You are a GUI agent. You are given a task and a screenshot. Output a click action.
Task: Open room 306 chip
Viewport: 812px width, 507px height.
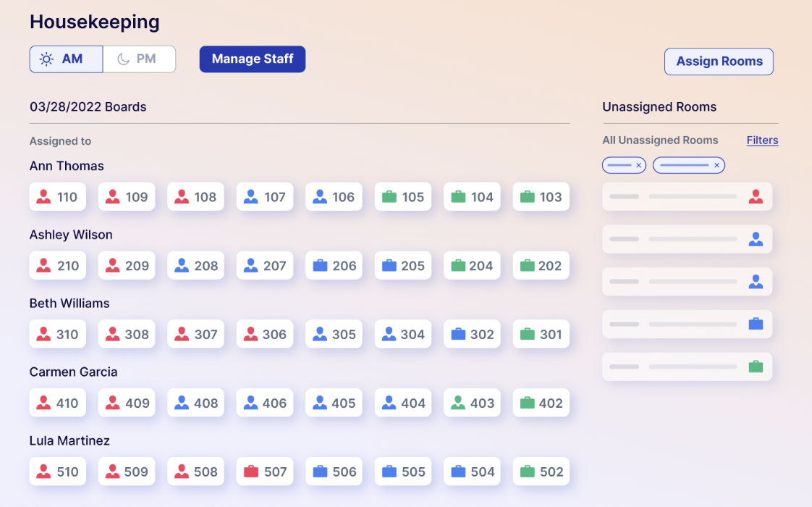[x=265, y=334]
